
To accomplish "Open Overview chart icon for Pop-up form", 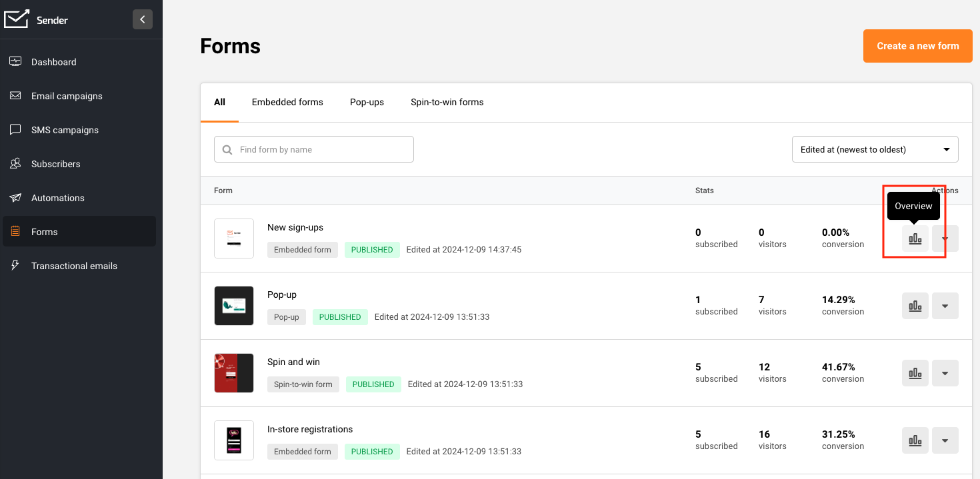I will [915, 306].
